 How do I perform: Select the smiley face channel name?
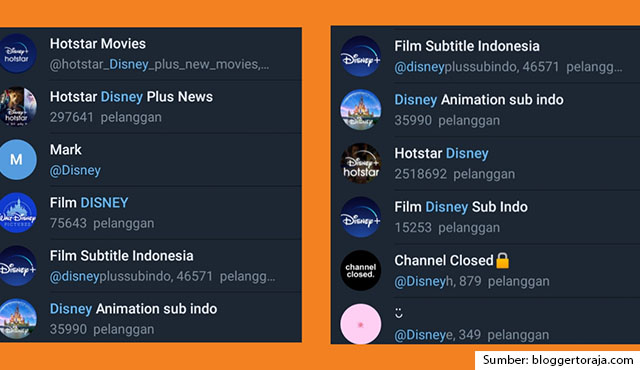(x=399, y=313)
